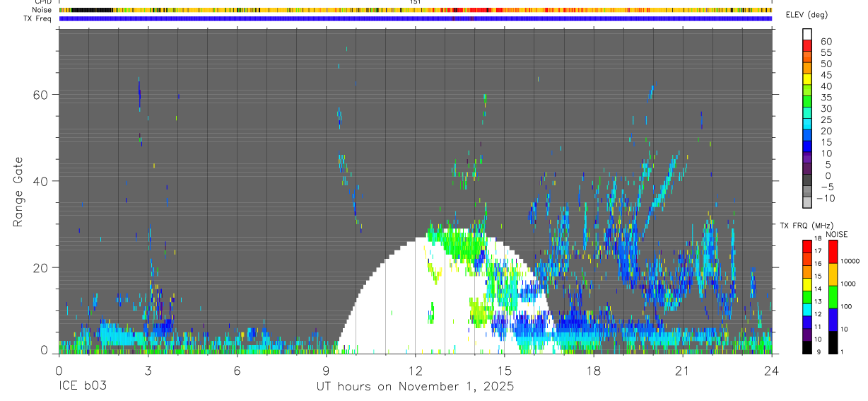Viewport: 868px width, 401px height.
Task: Click the 'TX Freq' row label at top left
Action: point(37,18)
